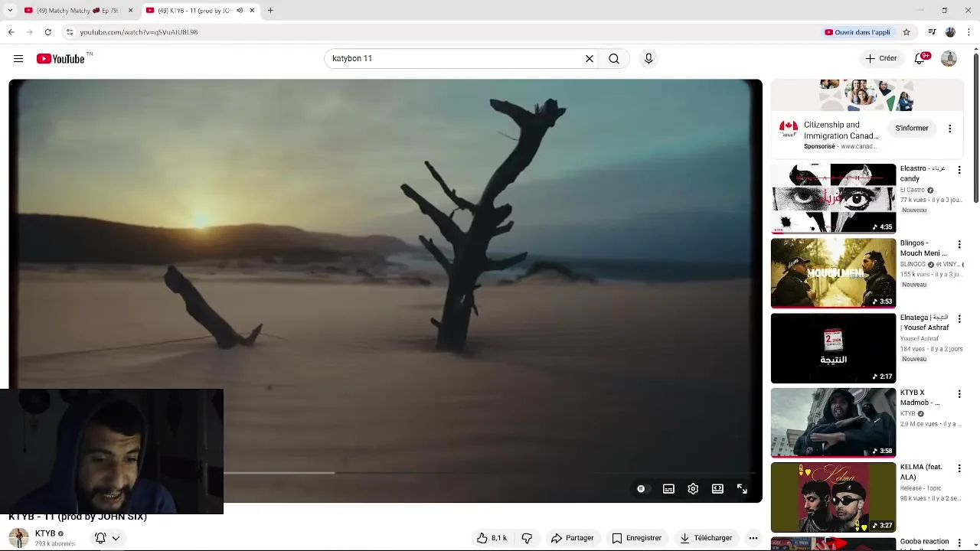Image resolution: width=980 pixels, height=551 pixels.
Task: Play the KTYB X Madmob thumbnail
Action: point(833,422)
